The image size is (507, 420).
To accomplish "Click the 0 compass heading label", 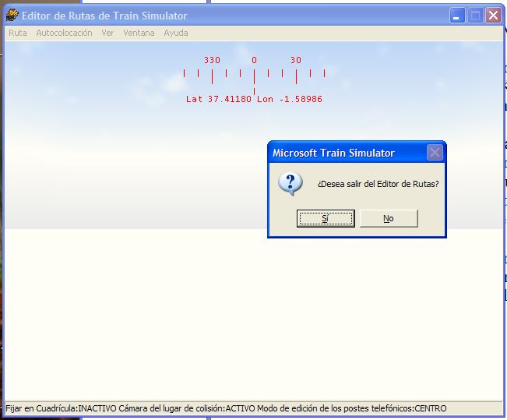I will click(x=254, y=60).
